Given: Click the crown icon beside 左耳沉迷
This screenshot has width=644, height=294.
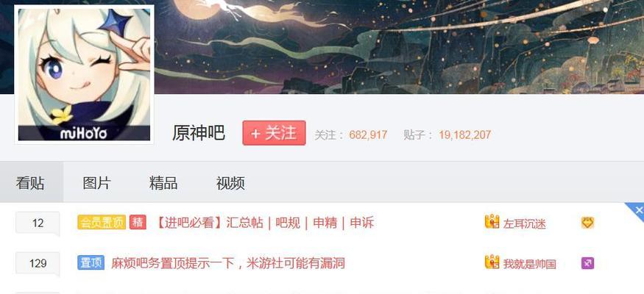Looking at the screenshot, I should 492,222.
